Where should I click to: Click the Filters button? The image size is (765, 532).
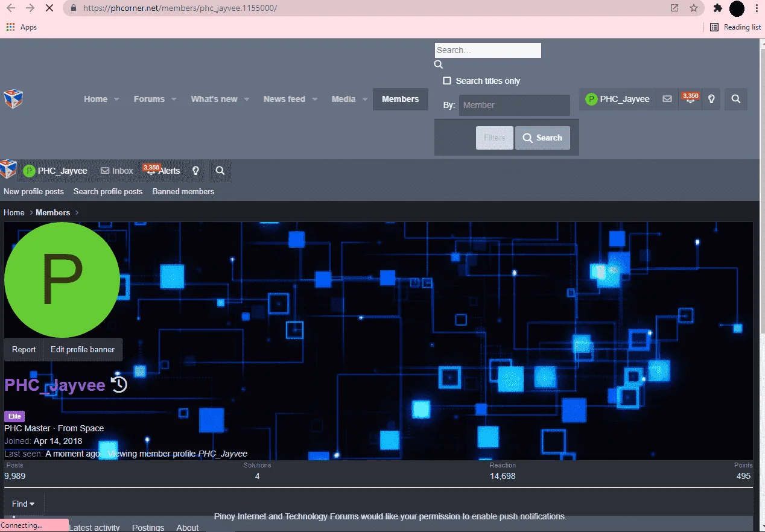pos(495,138)
